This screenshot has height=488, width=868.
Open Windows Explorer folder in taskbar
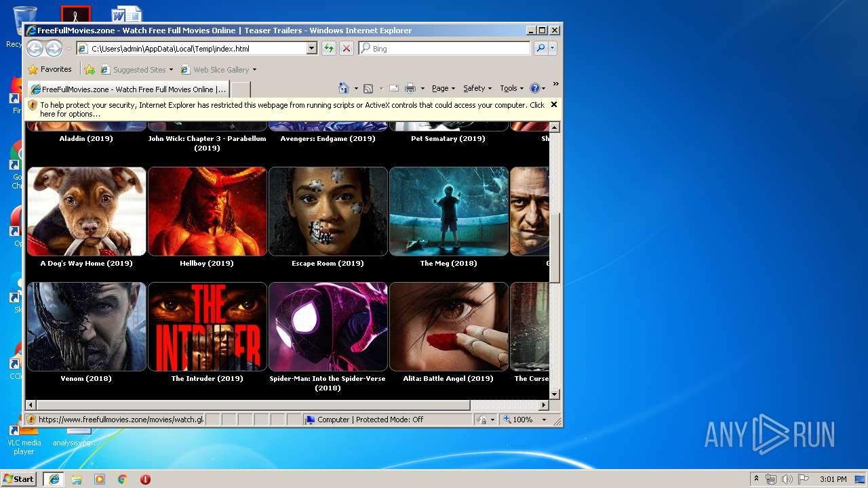point(77,479)
